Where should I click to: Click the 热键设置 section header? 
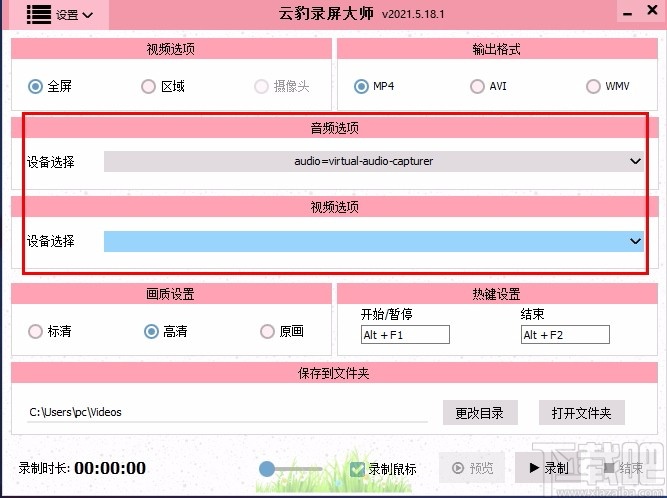[497, 294]
